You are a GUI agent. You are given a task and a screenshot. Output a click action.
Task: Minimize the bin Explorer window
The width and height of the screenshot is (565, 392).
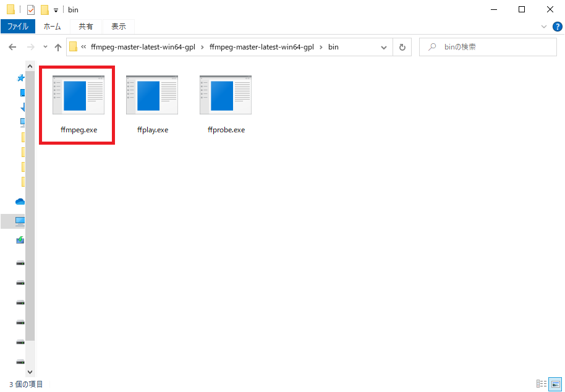(x=494, y=10)
